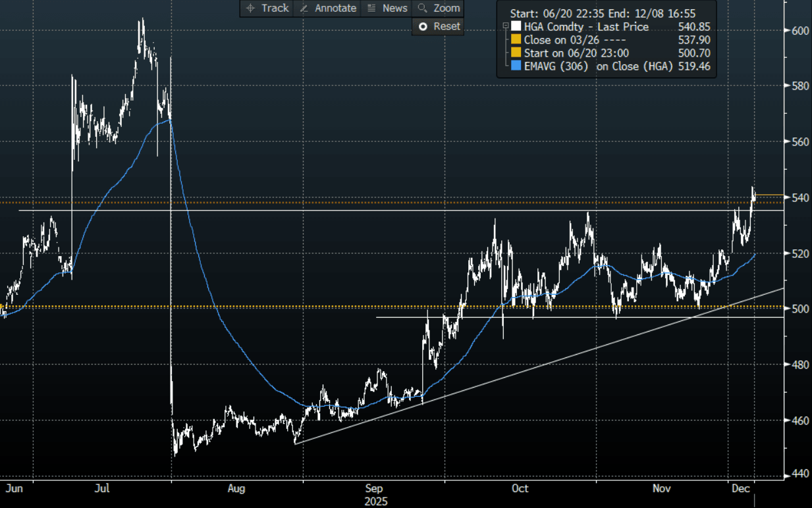Click the Sep 2025 label on time axis

click(373, 495)
